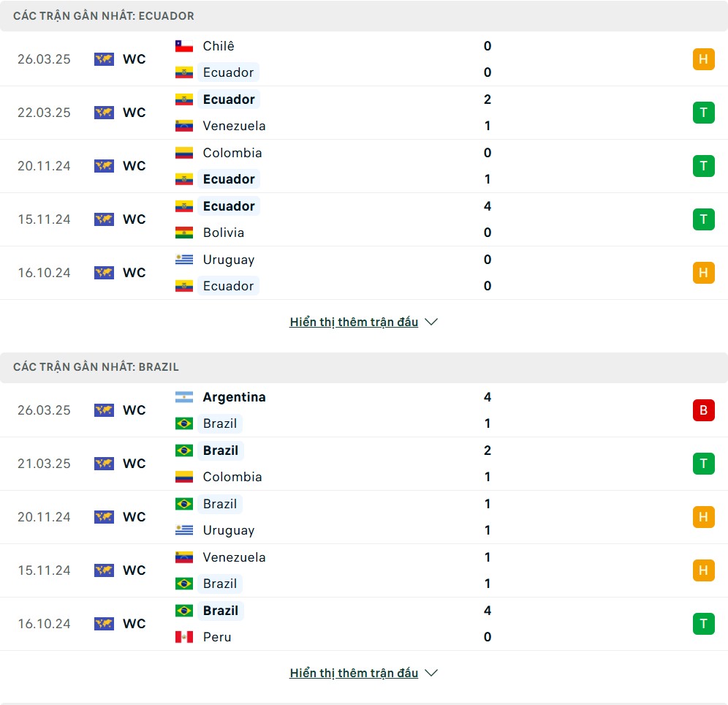Click the Peru flag icon
728x705 pixels.
tap(184, 637)
